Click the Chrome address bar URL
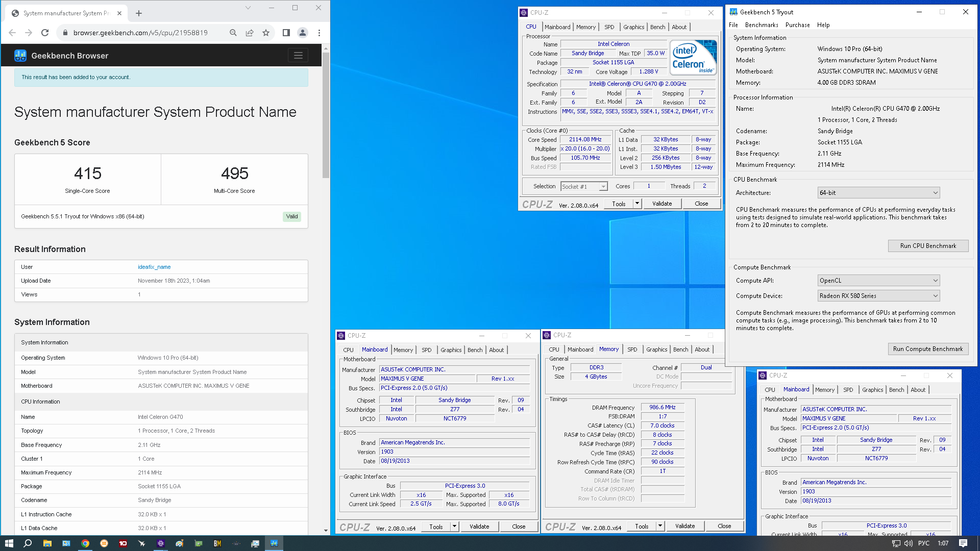The image size is (980, 551). 140,33
